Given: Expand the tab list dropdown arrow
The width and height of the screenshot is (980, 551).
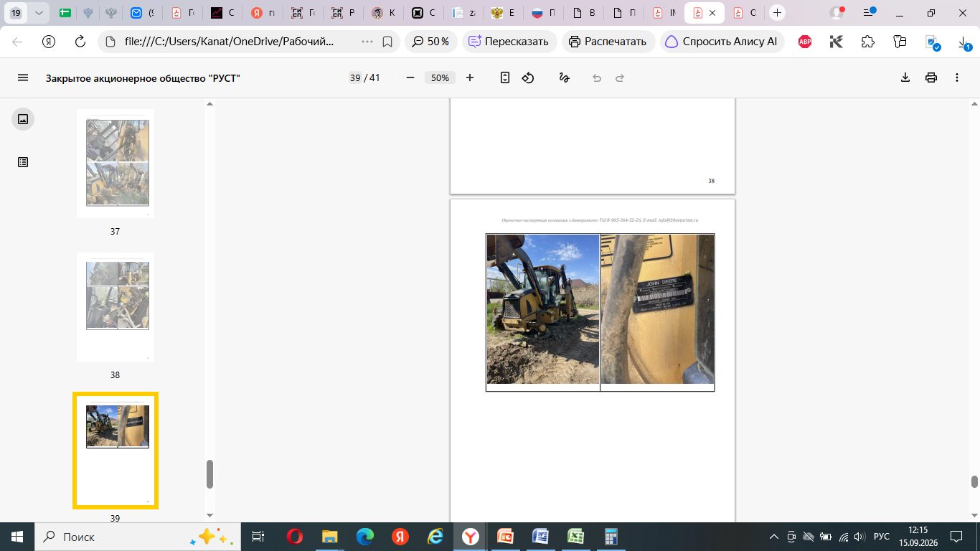Looking at the screenshot, I should [x=38, y=13].
